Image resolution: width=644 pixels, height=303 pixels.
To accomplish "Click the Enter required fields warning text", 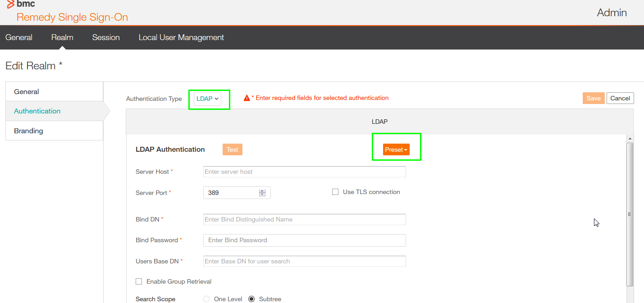I will tap(320, 98).
